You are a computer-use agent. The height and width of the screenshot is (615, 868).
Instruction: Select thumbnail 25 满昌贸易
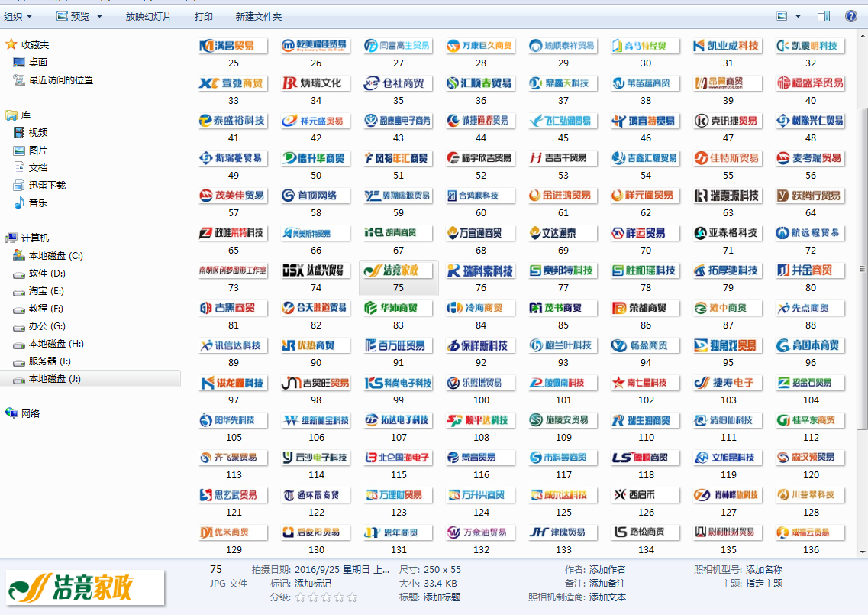tap(233, 46)
